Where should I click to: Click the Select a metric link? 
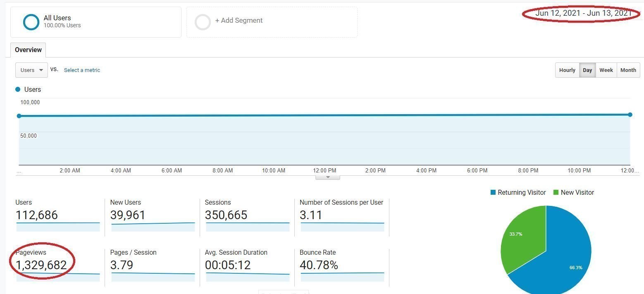[x=82, y=70]
